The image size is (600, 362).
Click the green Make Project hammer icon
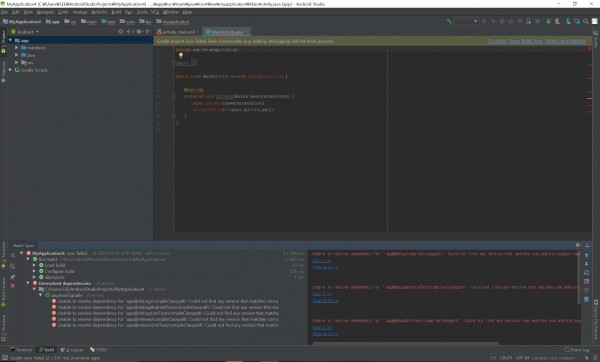(x=449, y=21)
